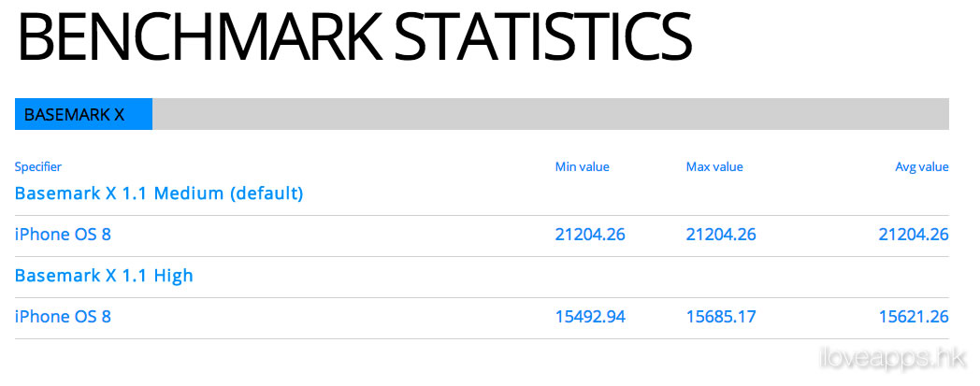Click the gray tab bar area
The width and height of the screenshot is (980, 386).
tap(551, 114)
